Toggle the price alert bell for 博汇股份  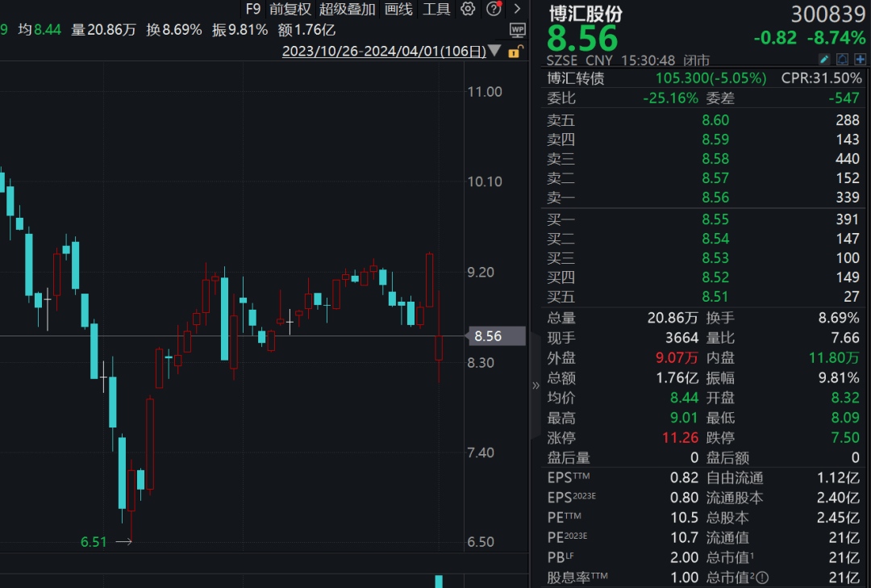843,59
